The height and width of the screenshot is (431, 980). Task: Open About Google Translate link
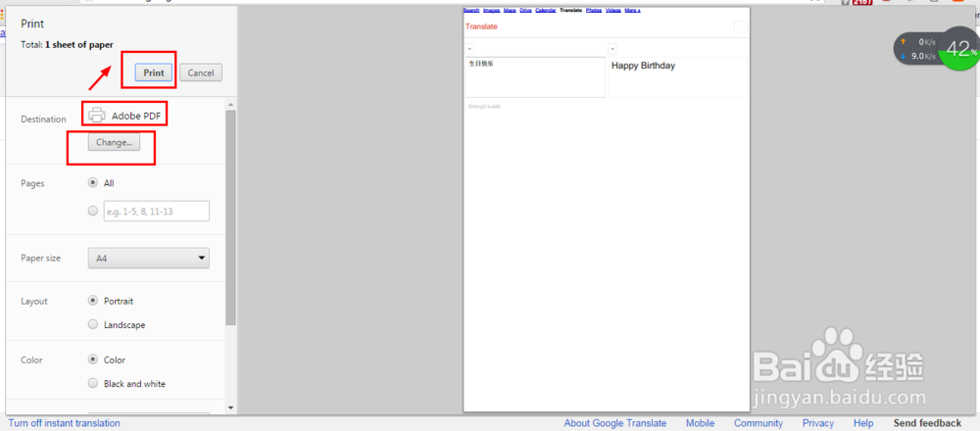pyautogui.click(x=615, y=423)
